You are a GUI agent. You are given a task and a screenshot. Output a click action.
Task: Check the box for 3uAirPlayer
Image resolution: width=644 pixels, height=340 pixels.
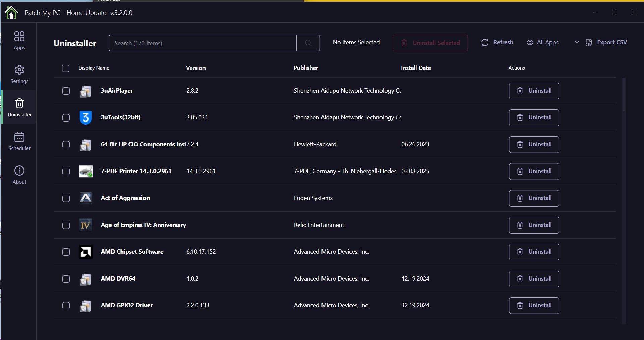(x=66, y=91)
